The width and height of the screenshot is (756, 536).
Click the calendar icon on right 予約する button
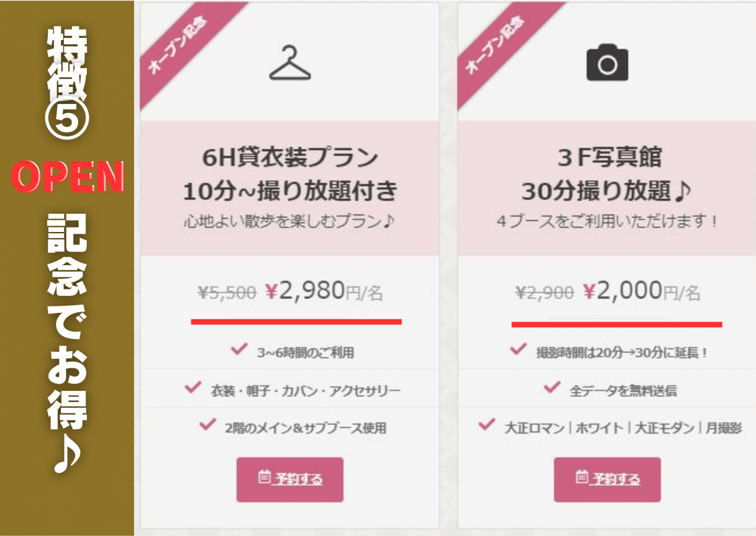(582, 477)
